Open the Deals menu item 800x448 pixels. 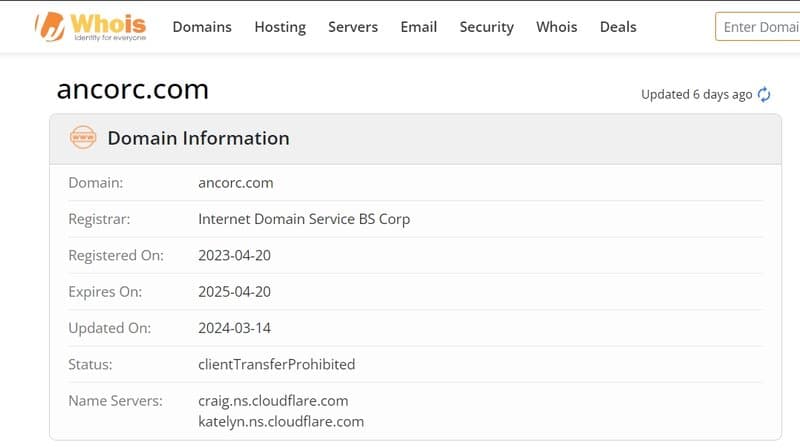pos(618,27)
